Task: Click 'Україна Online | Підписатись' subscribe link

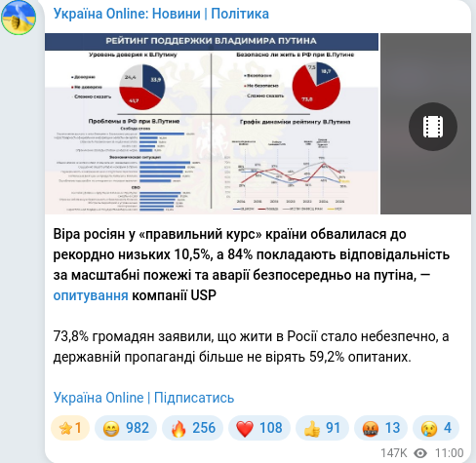Action: click(x=143, y=398)
